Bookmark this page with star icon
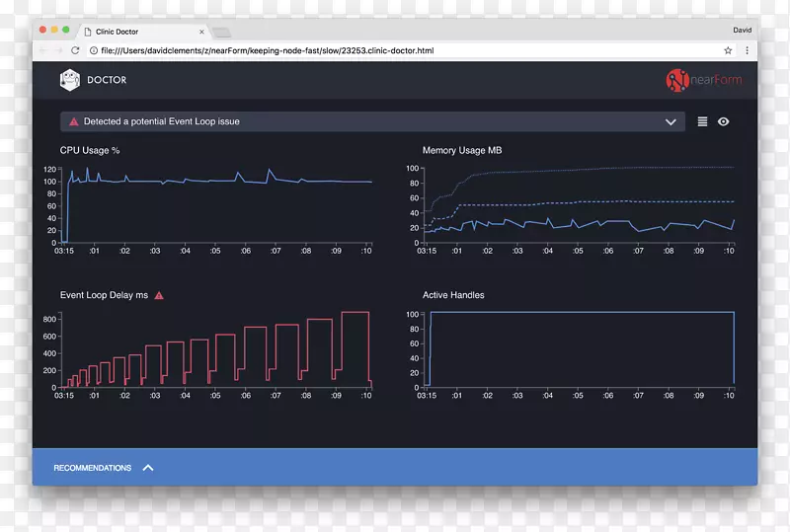The width and height of the screenshot is (790, 532). tap(728, 50)
